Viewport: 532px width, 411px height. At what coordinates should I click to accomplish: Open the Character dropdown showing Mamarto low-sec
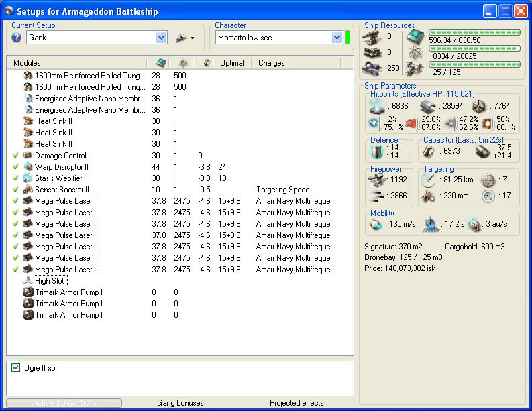(x=337, y=38)
